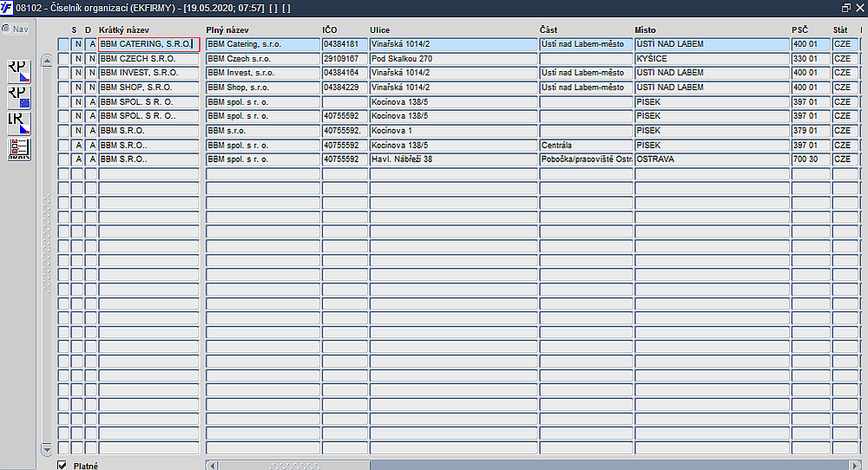Image resolution: width=868 pixels, height=470 pixels.
Task: Click the street field Kocínova 1
Action: coord(453,130)
